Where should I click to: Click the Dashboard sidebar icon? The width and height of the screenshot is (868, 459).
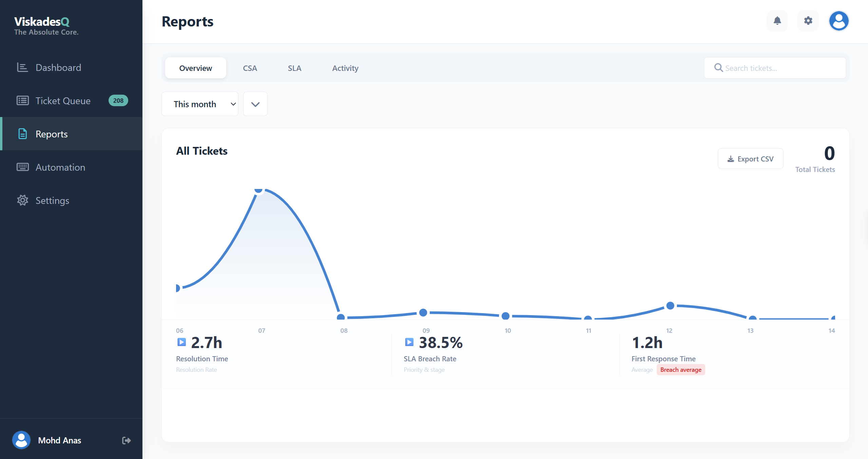(22, 68)
